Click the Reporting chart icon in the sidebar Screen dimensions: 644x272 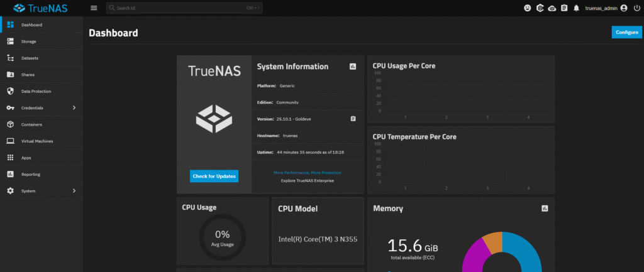coord(11,175)
